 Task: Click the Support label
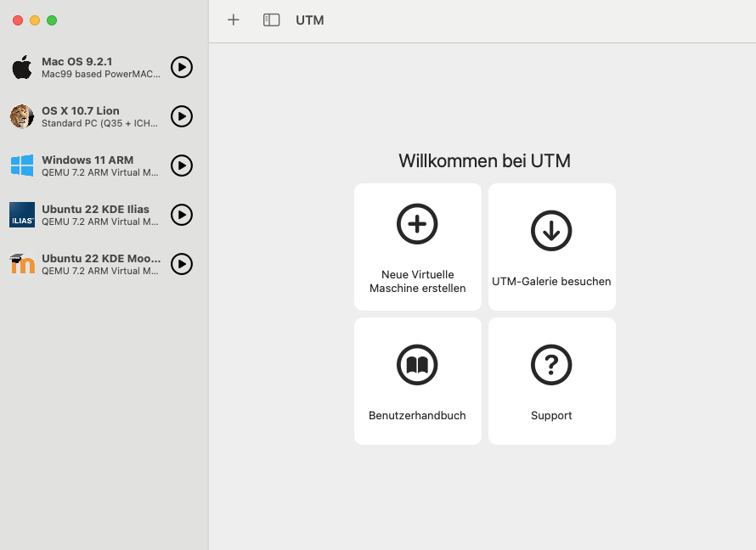coord(551,416)
